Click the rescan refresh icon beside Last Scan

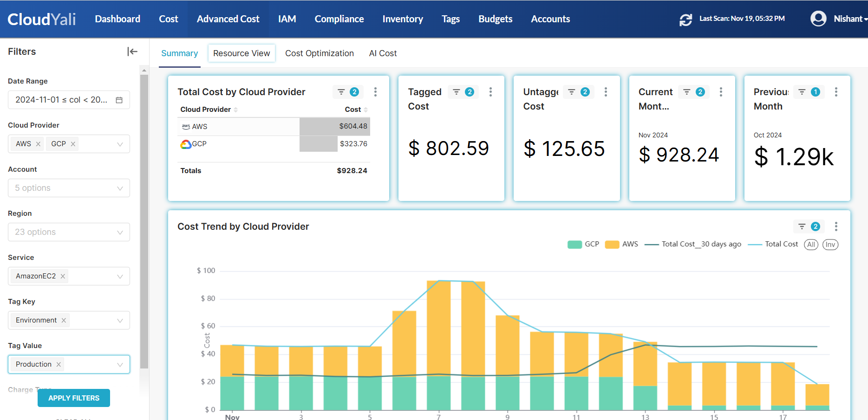point(685,19)
